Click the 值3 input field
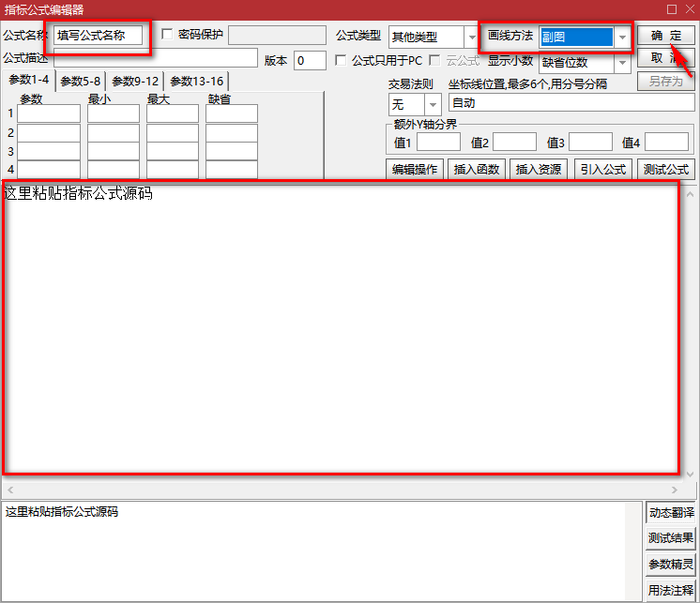The image size is (700, 603). click(590, 142)
